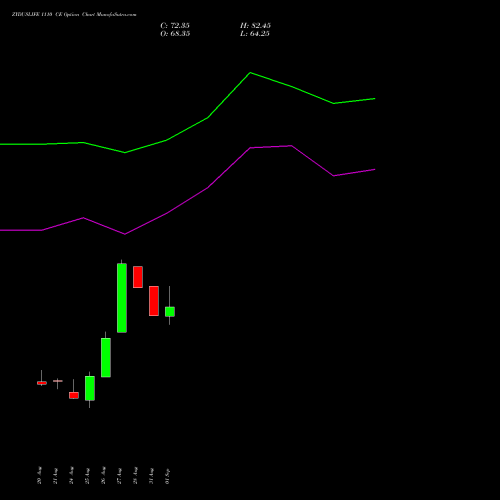The image size is (500, 500).
Task: Click the tall green candle above 27 Aug
Action: (122, 298)
